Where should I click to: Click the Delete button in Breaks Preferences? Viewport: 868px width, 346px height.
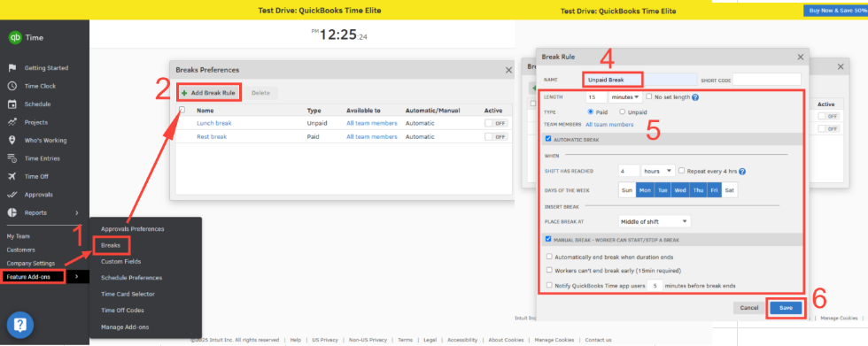pos(260,93)
